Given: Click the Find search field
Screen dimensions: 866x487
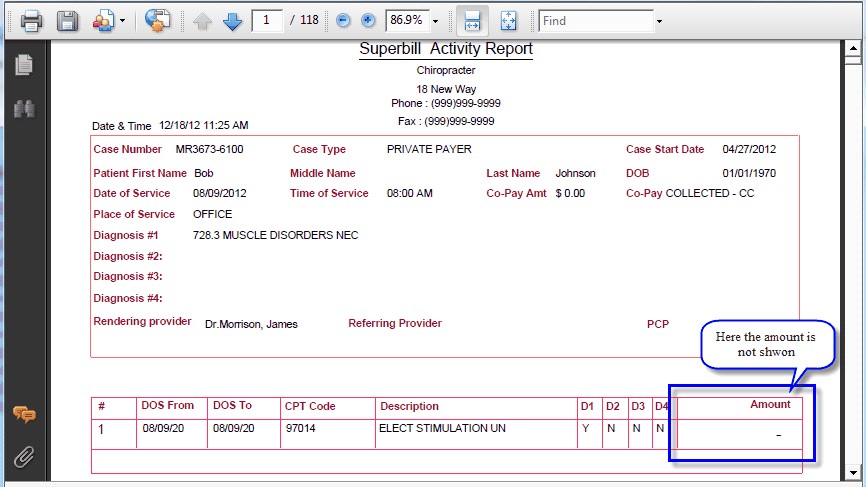Looking at the screenshot, I should (x=595, y=20).
